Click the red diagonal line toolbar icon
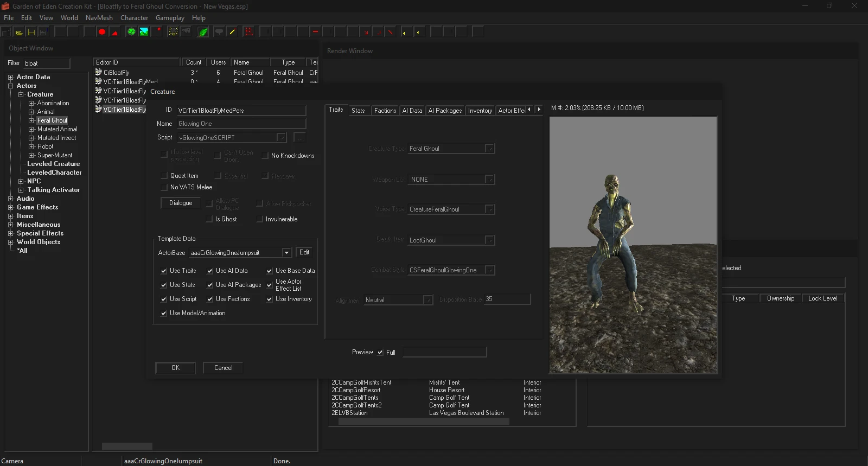The image size is (868, 466). coord(391,32)
